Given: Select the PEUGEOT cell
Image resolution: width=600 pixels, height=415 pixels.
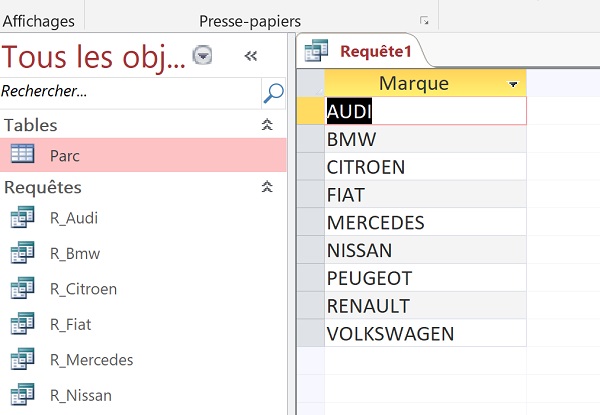Looking at the screenshot, I should [x=426, y=278].
